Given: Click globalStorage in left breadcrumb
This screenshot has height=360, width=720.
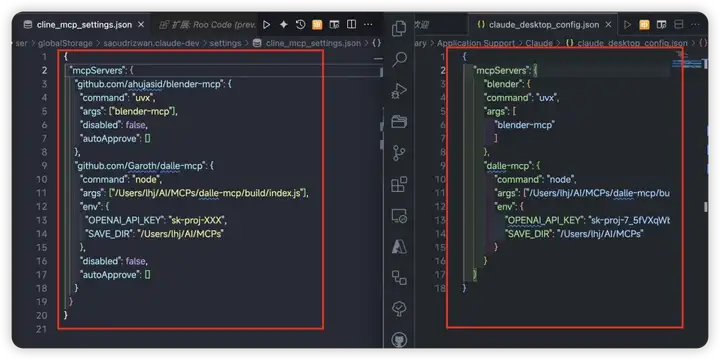Looking at the screenshot, I should click(x=65, y=43).
